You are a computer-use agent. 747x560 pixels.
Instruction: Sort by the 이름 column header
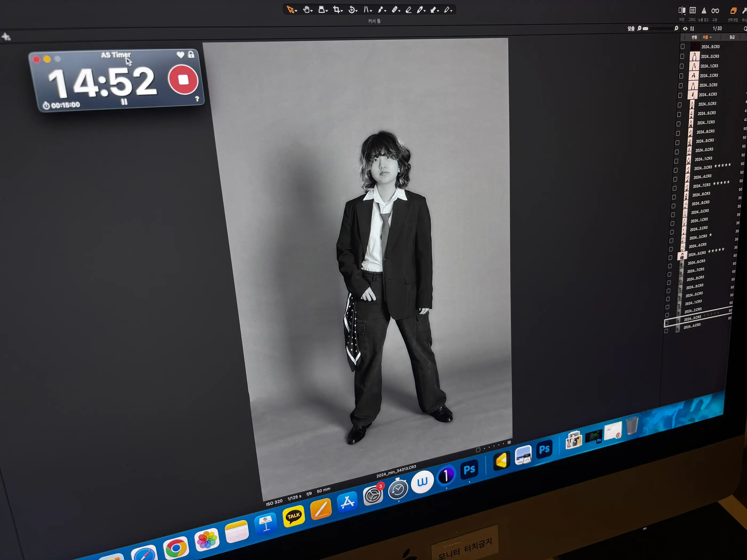706,38
